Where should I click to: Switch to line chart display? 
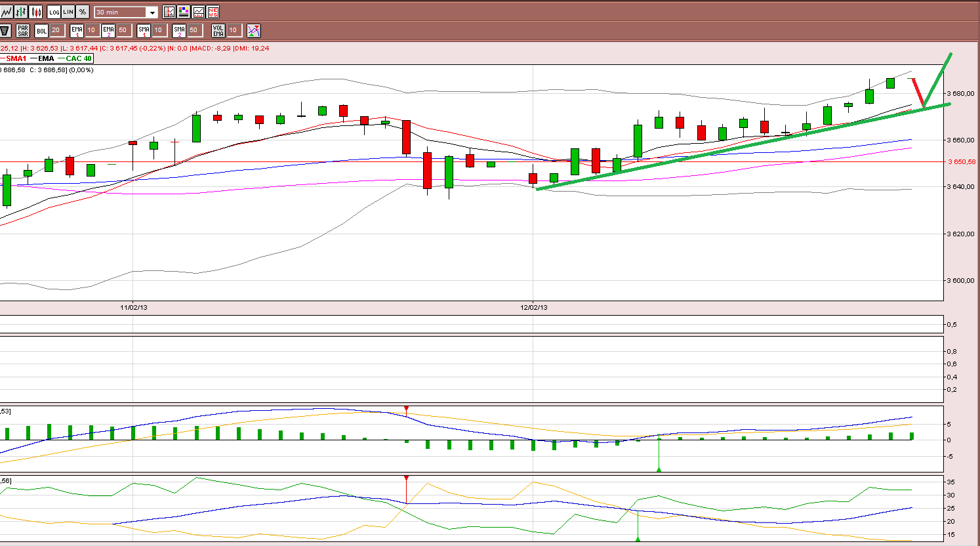click(7, 12)
